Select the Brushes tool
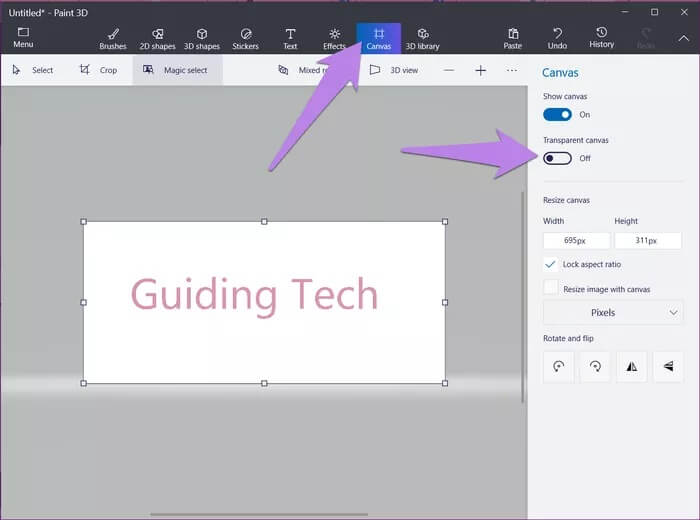This screenshot has height=520, width=700. tap(113, 39)
